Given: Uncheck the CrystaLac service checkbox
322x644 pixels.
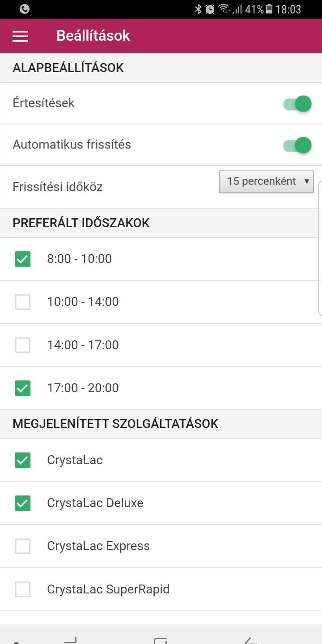Looking at the screenshot, I should click(x=23, y=460).
